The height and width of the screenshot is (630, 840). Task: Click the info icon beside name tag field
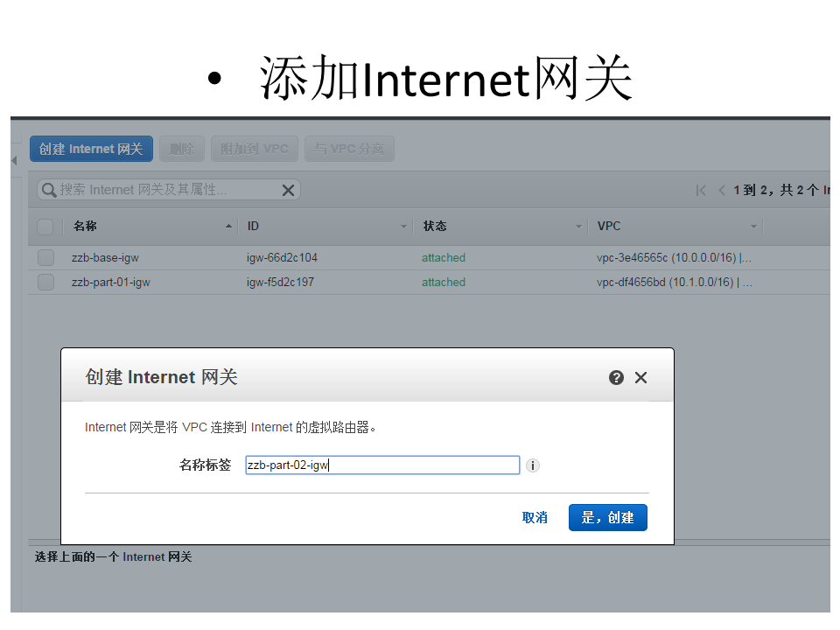533,465
